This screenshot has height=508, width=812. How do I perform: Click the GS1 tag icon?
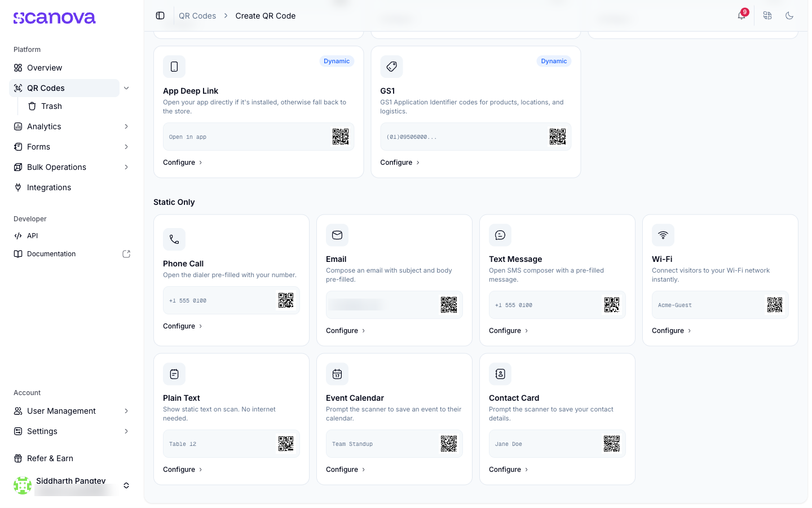coord(391,67)
